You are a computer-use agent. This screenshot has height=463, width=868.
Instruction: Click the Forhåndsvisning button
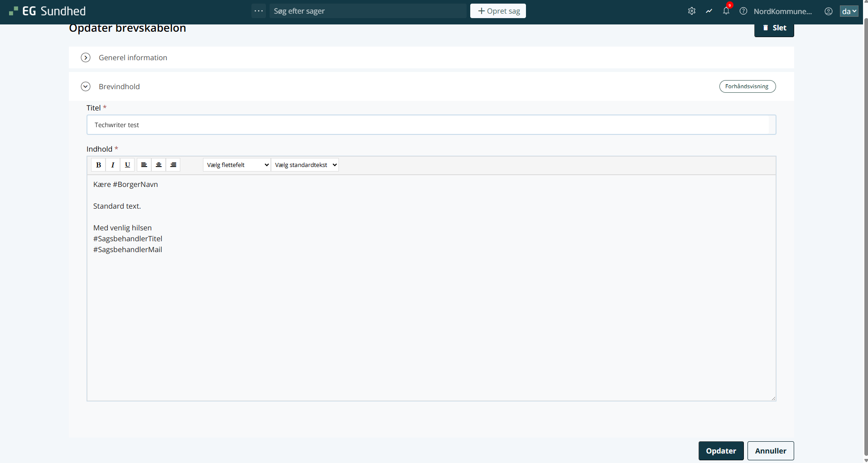[747, 86]
